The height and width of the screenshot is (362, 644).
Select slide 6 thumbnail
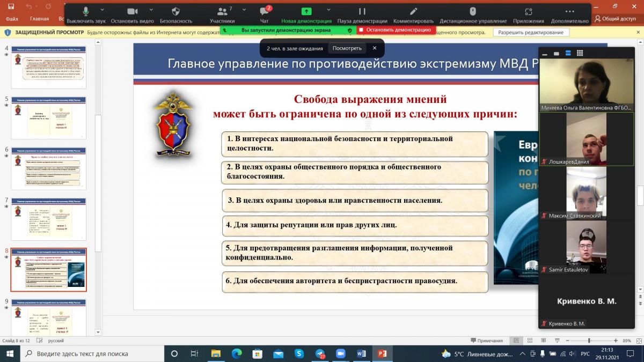[48, 168]
